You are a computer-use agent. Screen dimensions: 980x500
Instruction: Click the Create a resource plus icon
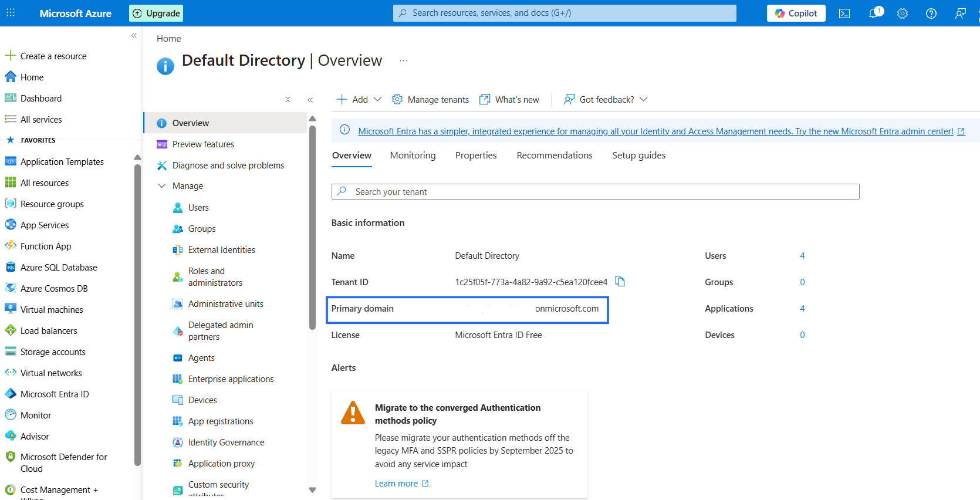point(11,56)
